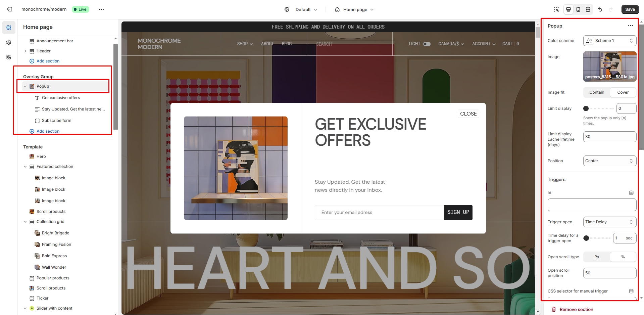Open the Popup panel three-dots menu

[631, 26]
